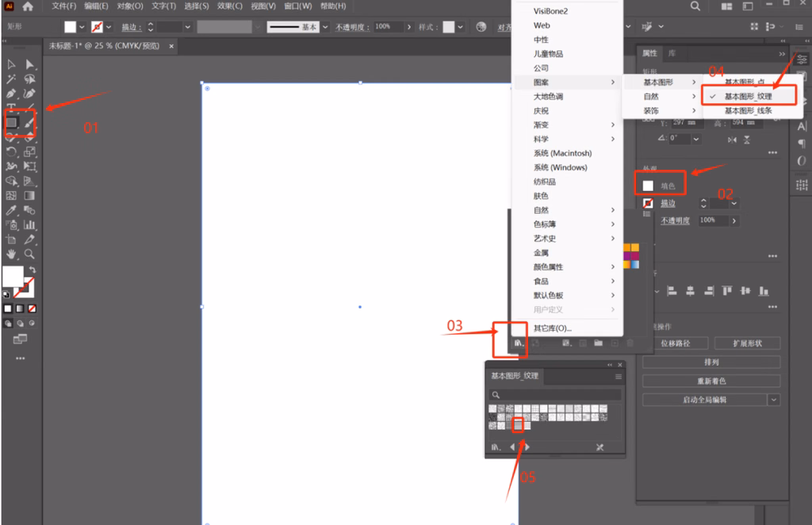Open stroke weight dropdown in control bar
The image size is (812, 525).
tap(187, 27)
